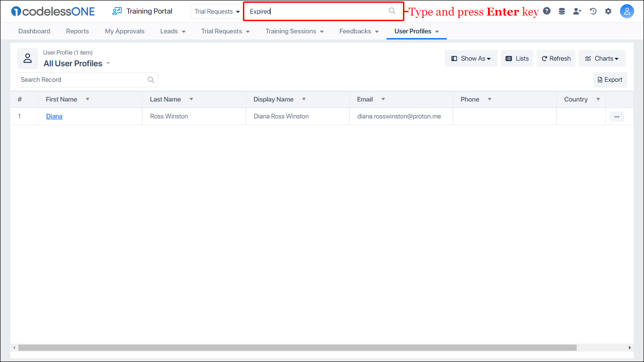Click the horizontal scrollbar right arrow

(630, 348)
